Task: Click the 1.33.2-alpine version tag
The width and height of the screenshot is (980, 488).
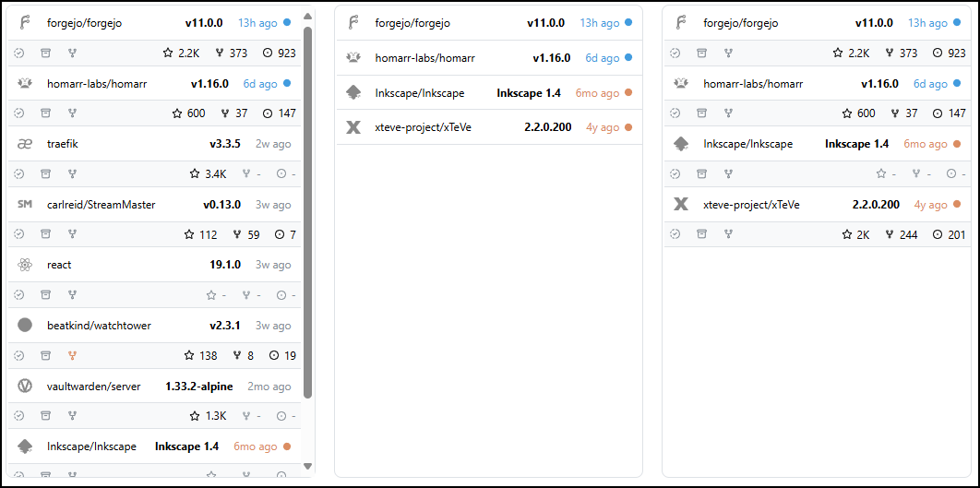Action: (x=198, y=387)
